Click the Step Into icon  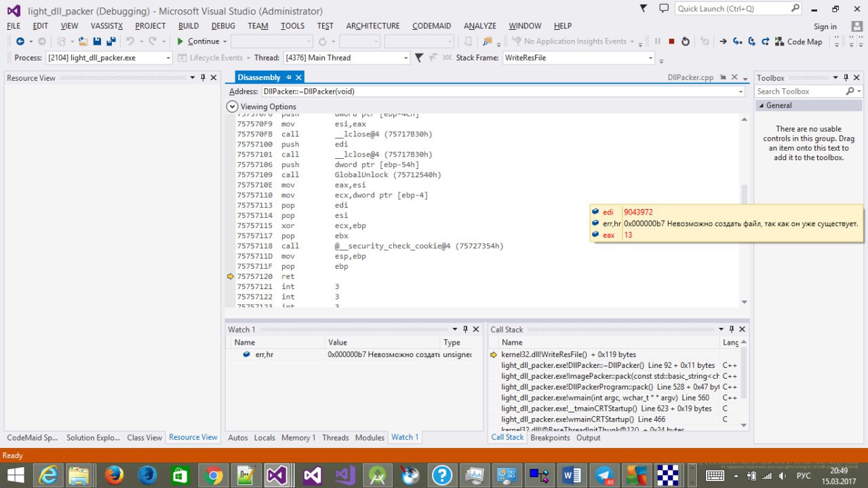(737, 41)
